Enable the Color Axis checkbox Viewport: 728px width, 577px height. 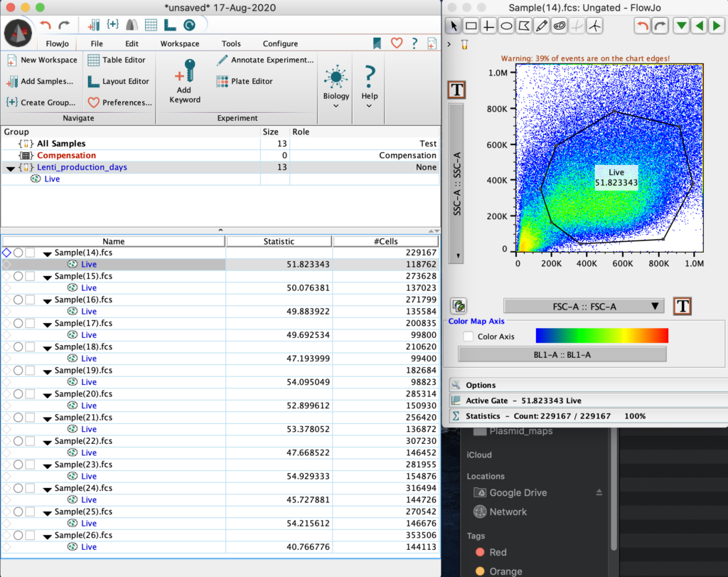tap(468, 337)
